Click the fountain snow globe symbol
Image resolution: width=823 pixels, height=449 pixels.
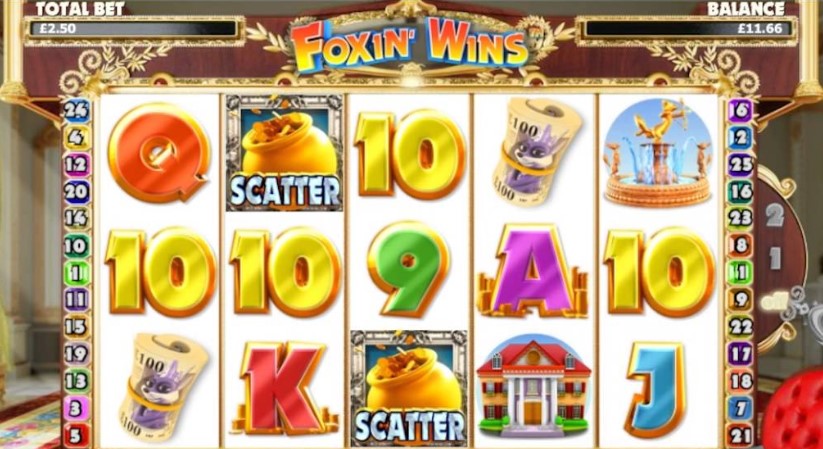point(658,152)
